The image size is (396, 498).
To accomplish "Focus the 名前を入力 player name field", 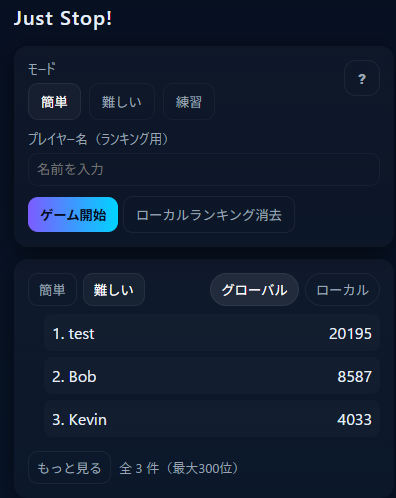I will (204, 169).
